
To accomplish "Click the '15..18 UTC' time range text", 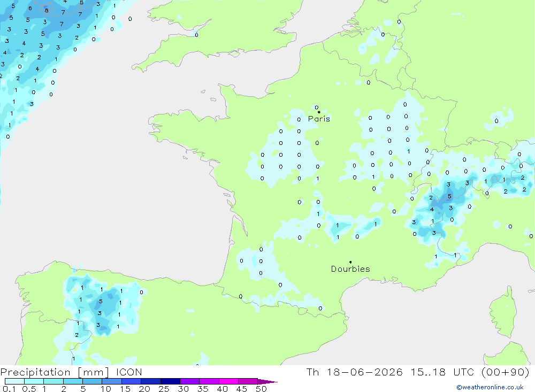I will click(x=442, y=372).
